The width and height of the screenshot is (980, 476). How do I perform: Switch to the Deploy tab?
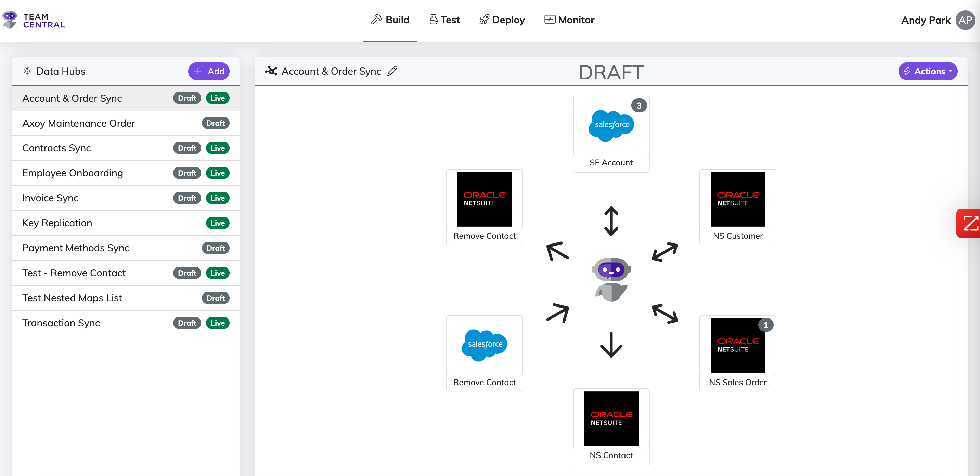coord(502,20)
